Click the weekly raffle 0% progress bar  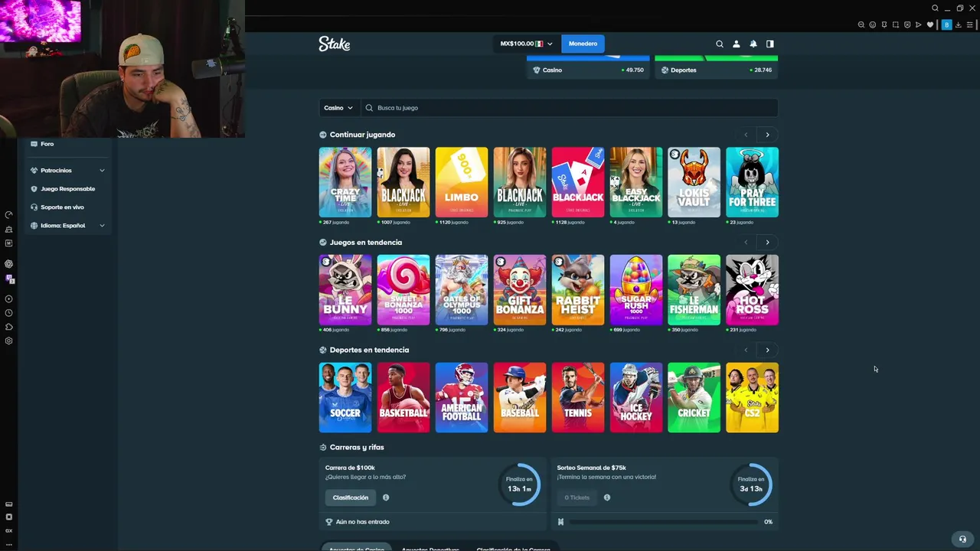click(663, 522)
